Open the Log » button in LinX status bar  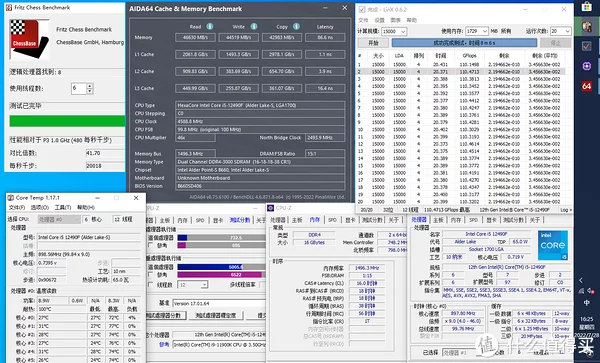566,210
